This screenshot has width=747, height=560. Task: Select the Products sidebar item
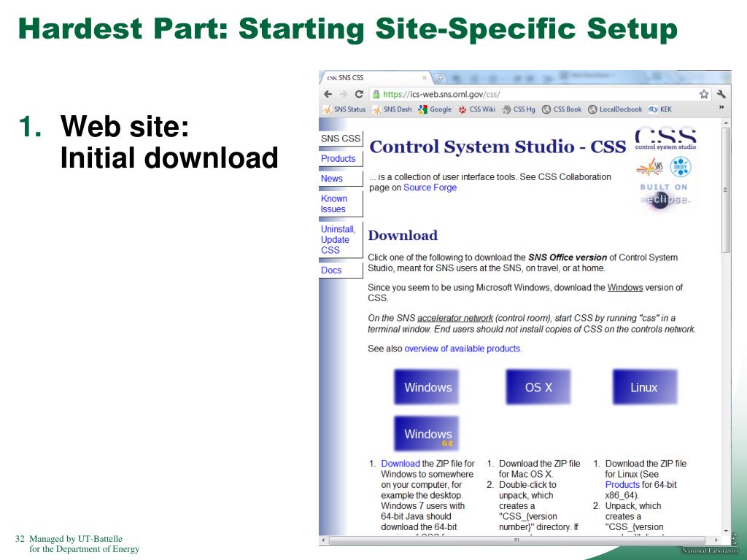point(338,158)
